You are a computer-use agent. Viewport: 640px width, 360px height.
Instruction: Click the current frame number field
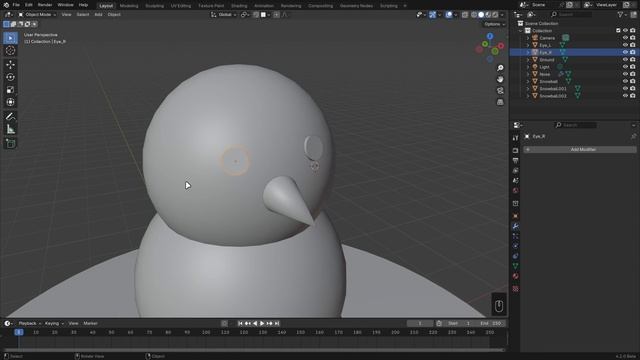[x=420, y=323]
